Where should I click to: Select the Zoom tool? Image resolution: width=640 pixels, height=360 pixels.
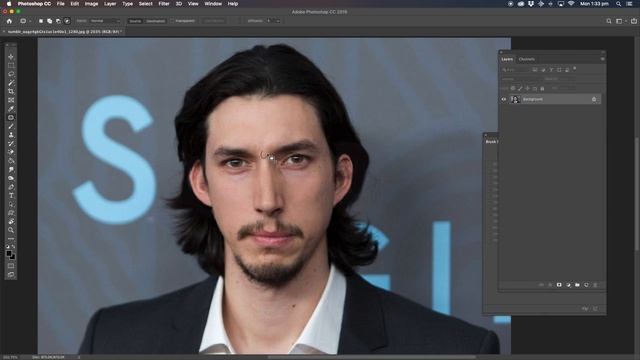11,230
